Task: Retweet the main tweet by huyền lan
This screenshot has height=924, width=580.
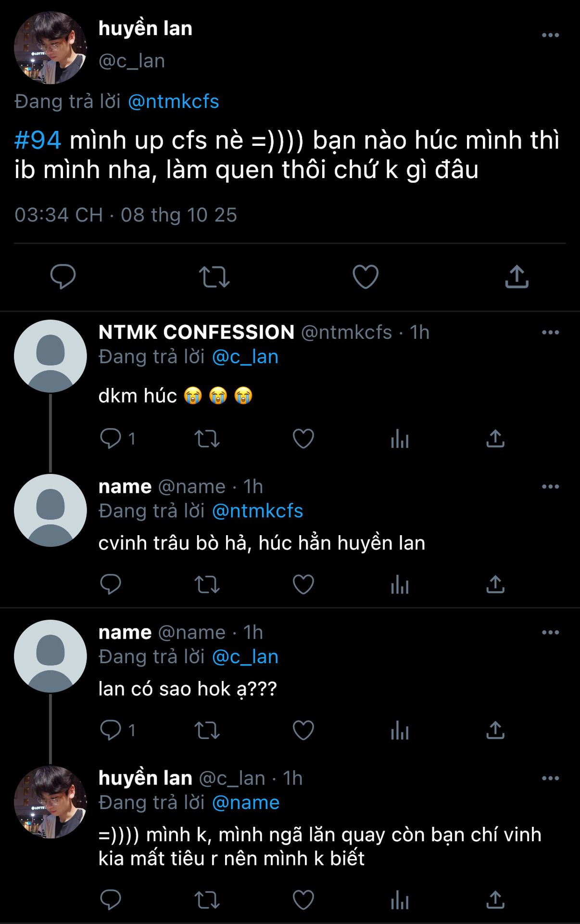Action: click(214, 277)
